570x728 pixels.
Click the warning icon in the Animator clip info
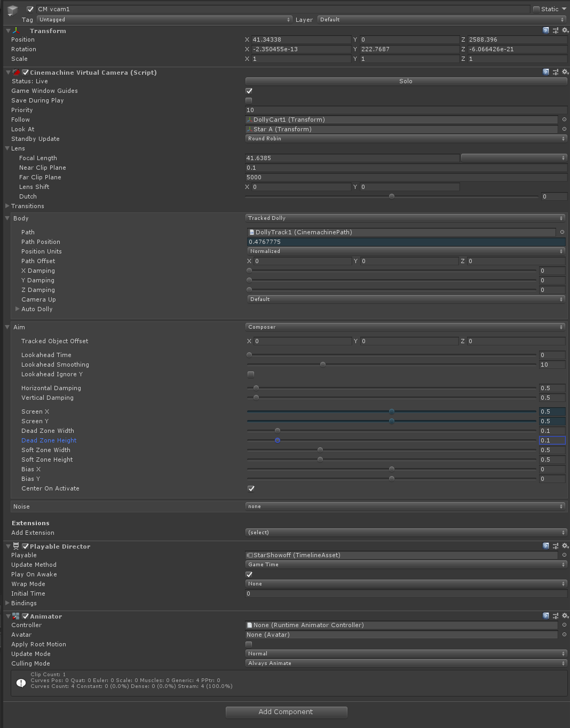coord(21,683)
